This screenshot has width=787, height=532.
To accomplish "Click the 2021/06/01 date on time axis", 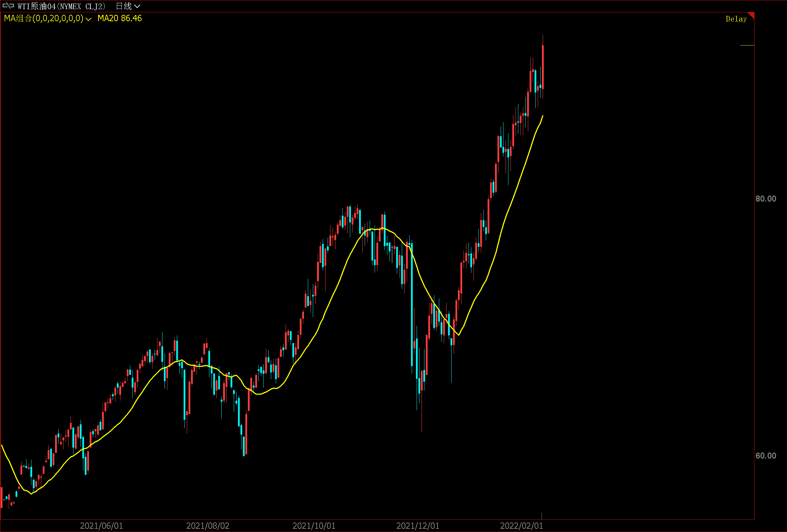I will point(101,526).
